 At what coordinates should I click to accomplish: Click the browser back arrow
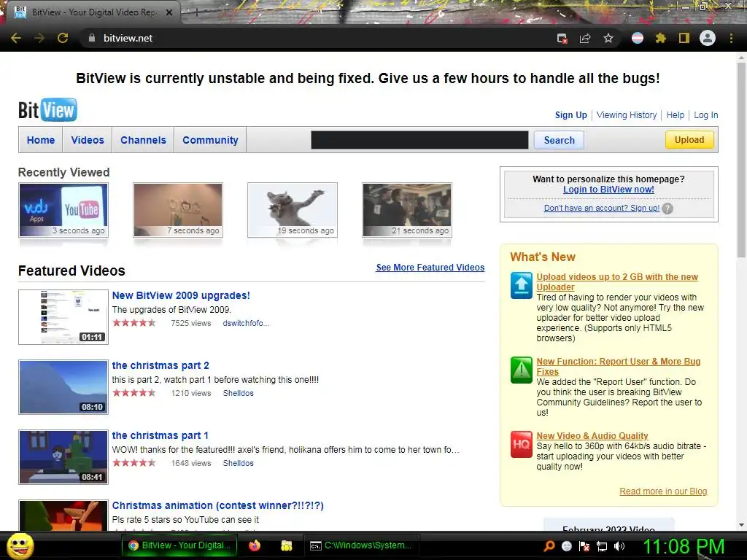[x=16, y=38]
